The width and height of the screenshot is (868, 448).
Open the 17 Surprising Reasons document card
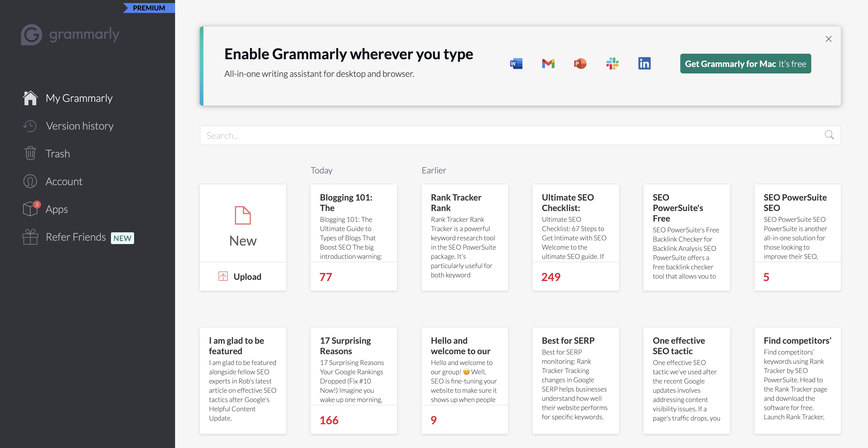click(354, 380)
